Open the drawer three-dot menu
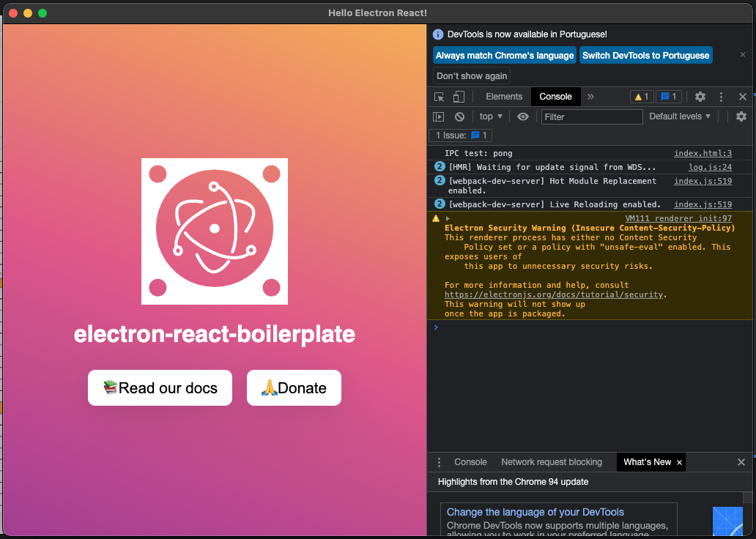This screenshot has width=756, height=539. 439,462
